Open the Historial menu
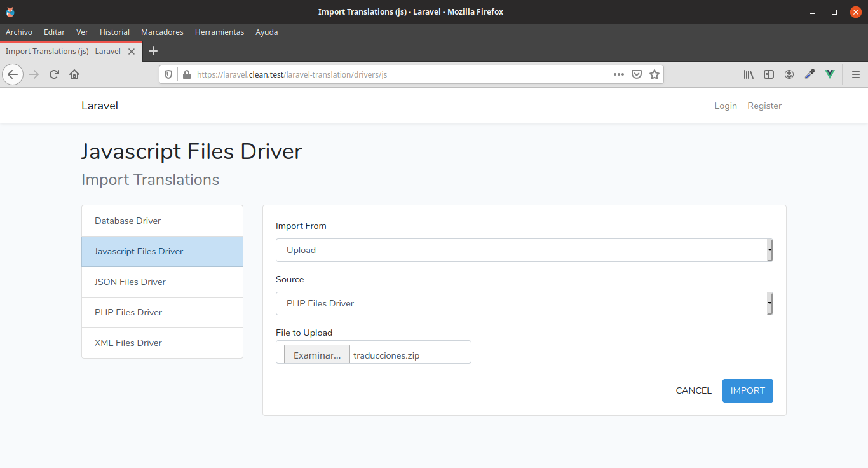Viewport: 868px width, 468px height. click(x=114, y=32)
